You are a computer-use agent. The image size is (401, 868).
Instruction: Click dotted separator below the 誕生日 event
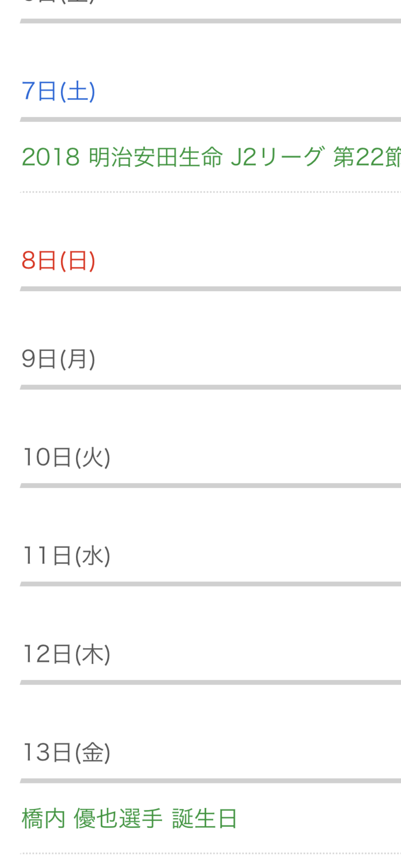pos(210,853)
